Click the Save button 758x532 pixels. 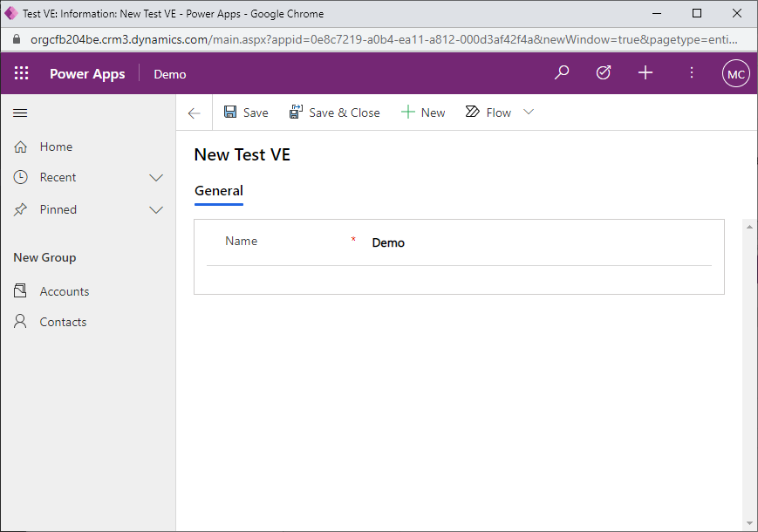246,113
